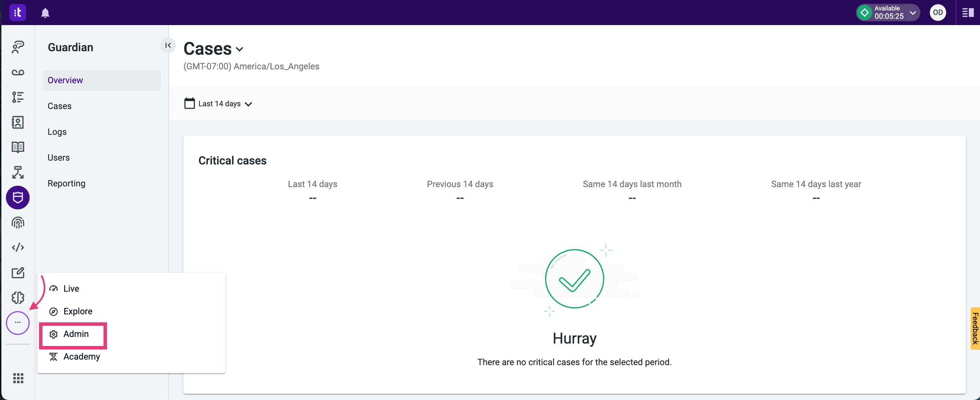The width and height of the screenshot is (980, 400).
Task: Toggle the right side panel icon
Action: [x=967, y=13]
